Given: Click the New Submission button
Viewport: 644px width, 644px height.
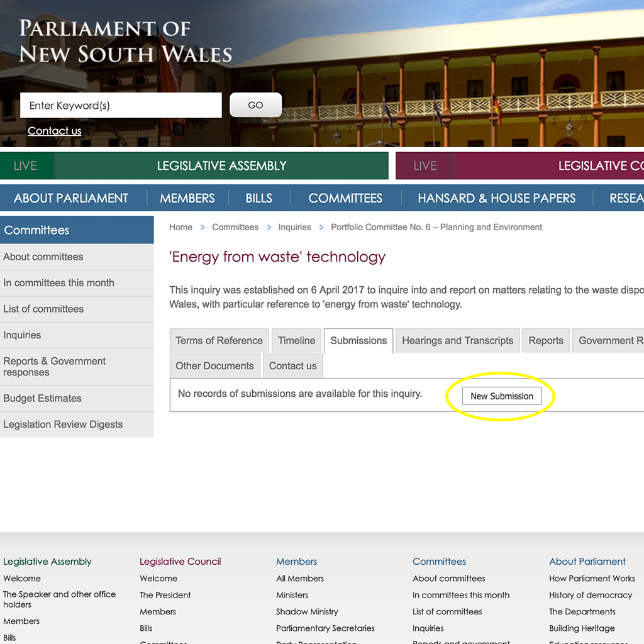Looking at the screenshot, I should coord(502,396).
